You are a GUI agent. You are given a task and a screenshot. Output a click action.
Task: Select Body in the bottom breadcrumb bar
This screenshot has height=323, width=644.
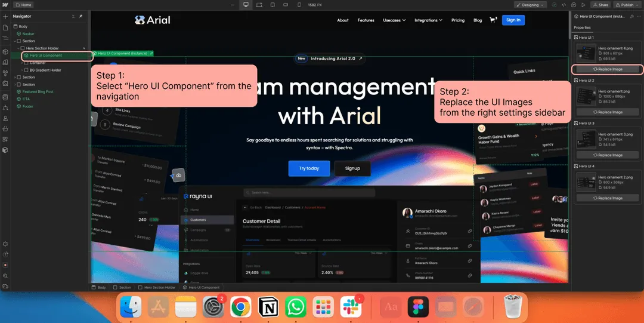point(98,287)
